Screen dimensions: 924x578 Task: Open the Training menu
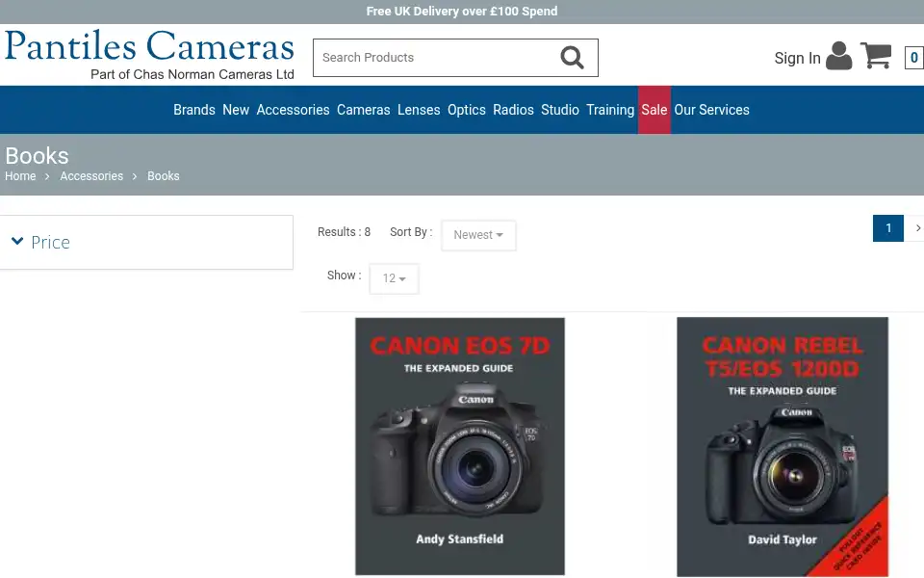coord(610,110)
